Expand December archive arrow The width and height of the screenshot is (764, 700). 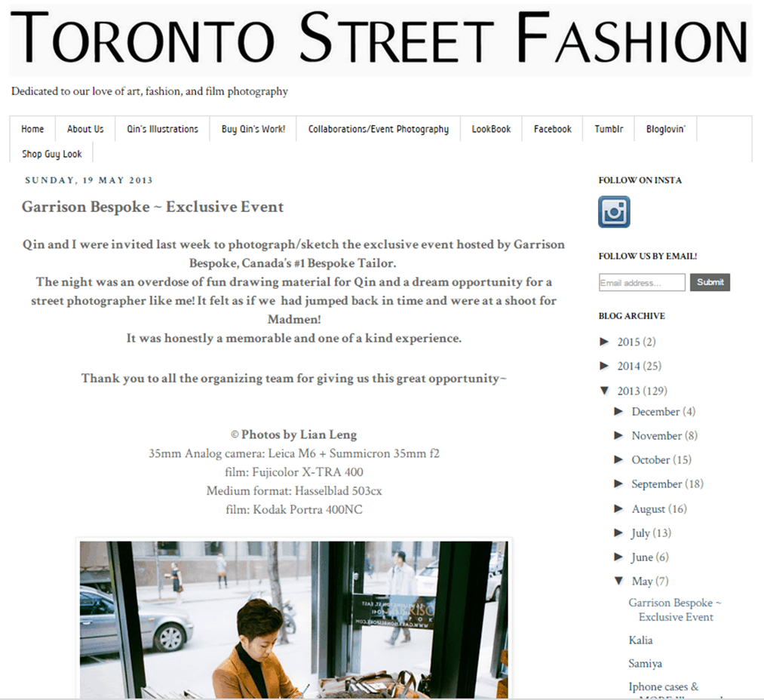coord(618,411)
